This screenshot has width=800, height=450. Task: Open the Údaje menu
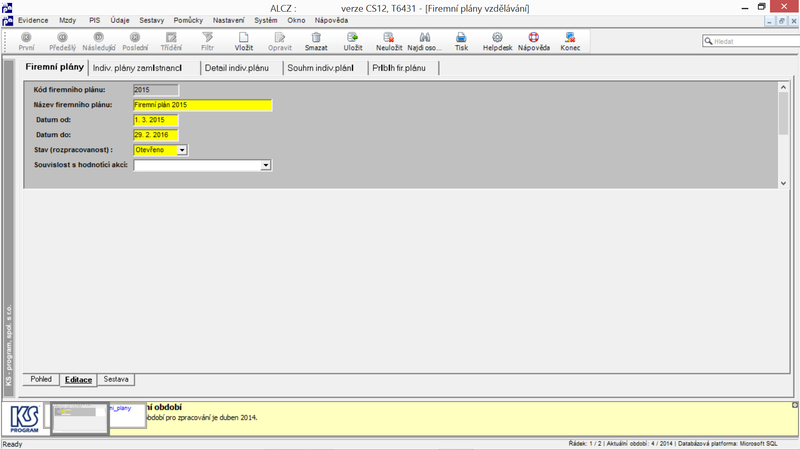tap(120, 20)
